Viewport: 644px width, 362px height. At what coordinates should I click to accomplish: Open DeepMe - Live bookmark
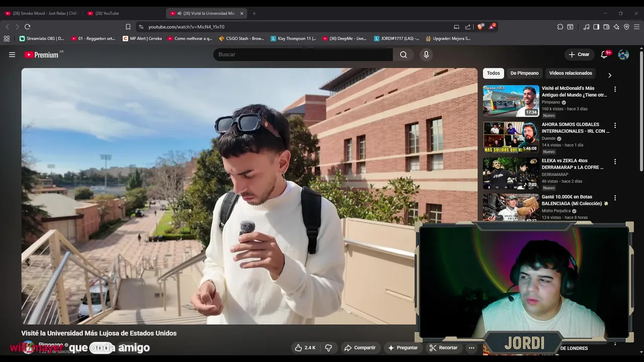point(345,38)
